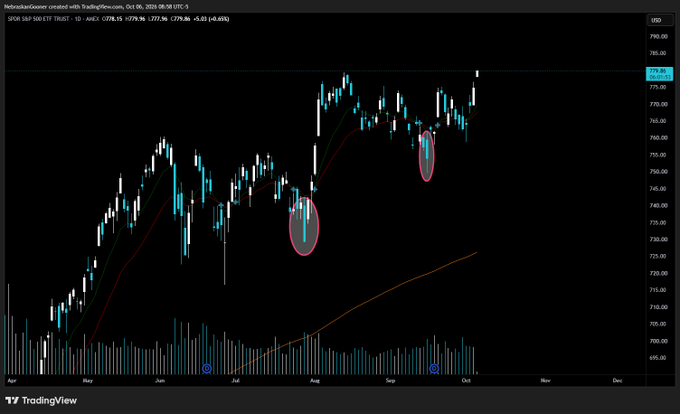Click the Sep label on the time axis
This screenshot has height=414, width=680.
point(390,381)
